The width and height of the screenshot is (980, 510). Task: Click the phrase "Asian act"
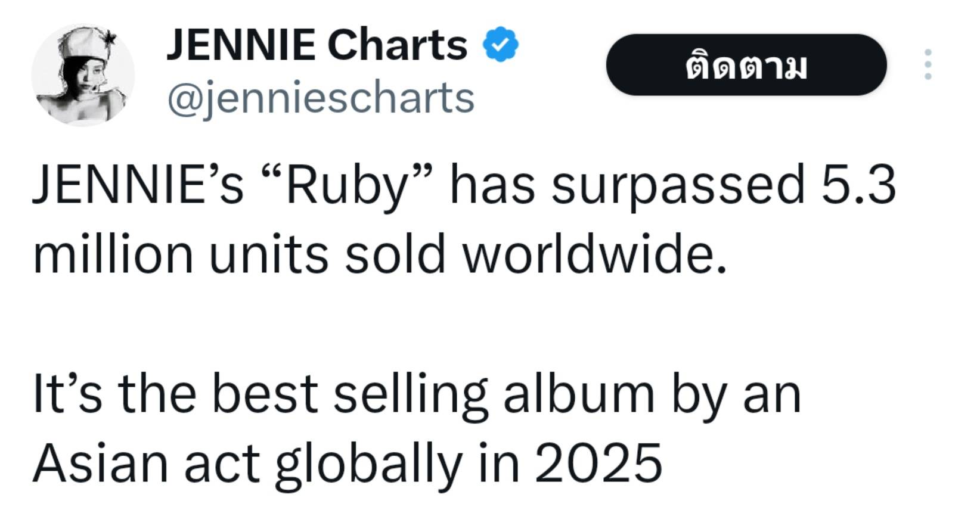pyautogui.click(x=147, y=463)
